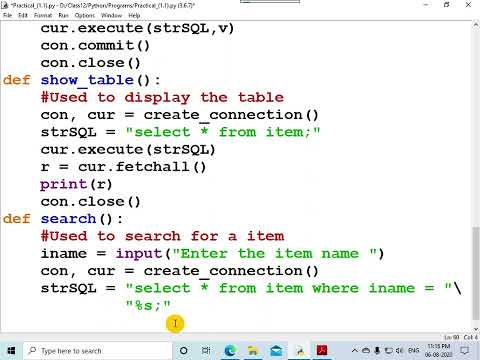Click the line 'r = cur.fetchall()'
Screen dimensions: 480x360
coord(123,167)
